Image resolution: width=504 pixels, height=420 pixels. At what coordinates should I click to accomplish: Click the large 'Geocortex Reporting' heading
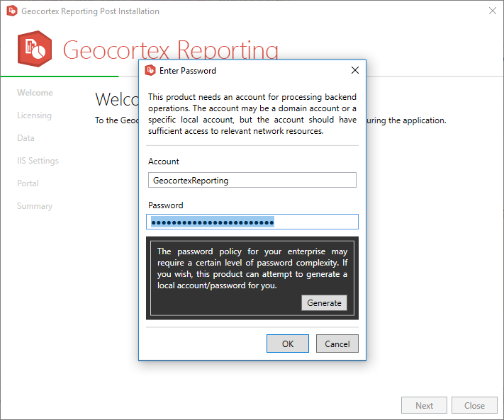coord(170,49)
